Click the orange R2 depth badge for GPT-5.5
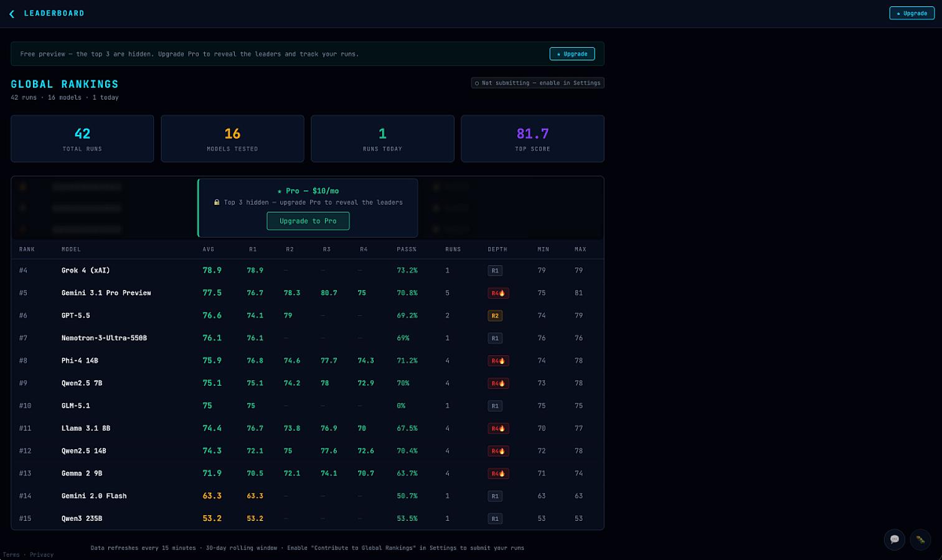 tap(495, 315)
